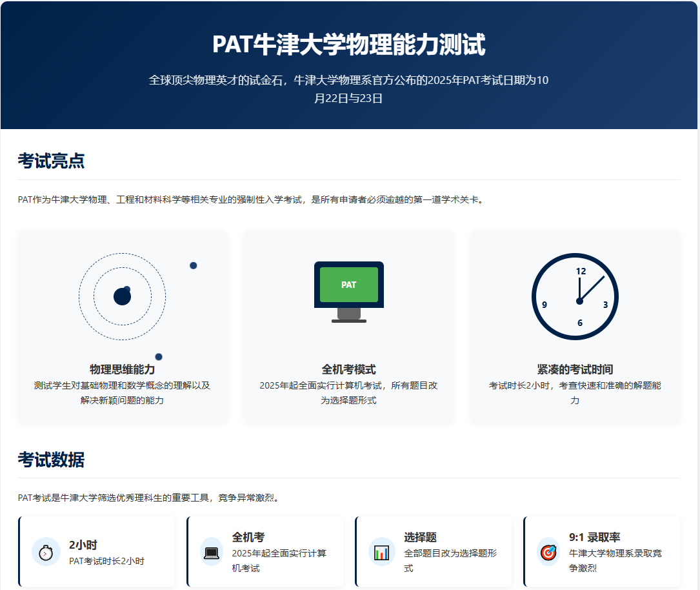Click the page title PAT牛津大学物理能力测试
The height and width of the screenshot is (590, 700).
pyautogui.click(x=348, y=45)
